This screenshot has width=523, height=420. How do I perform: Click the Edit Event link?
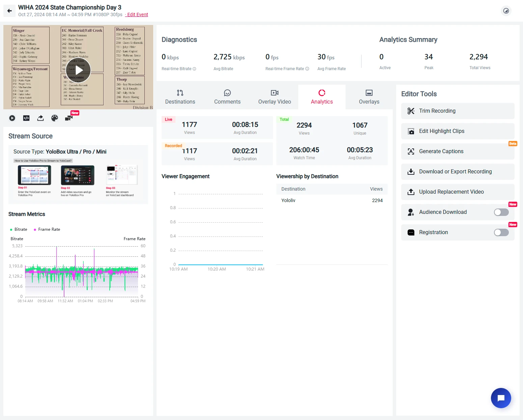tap(137, 15)
